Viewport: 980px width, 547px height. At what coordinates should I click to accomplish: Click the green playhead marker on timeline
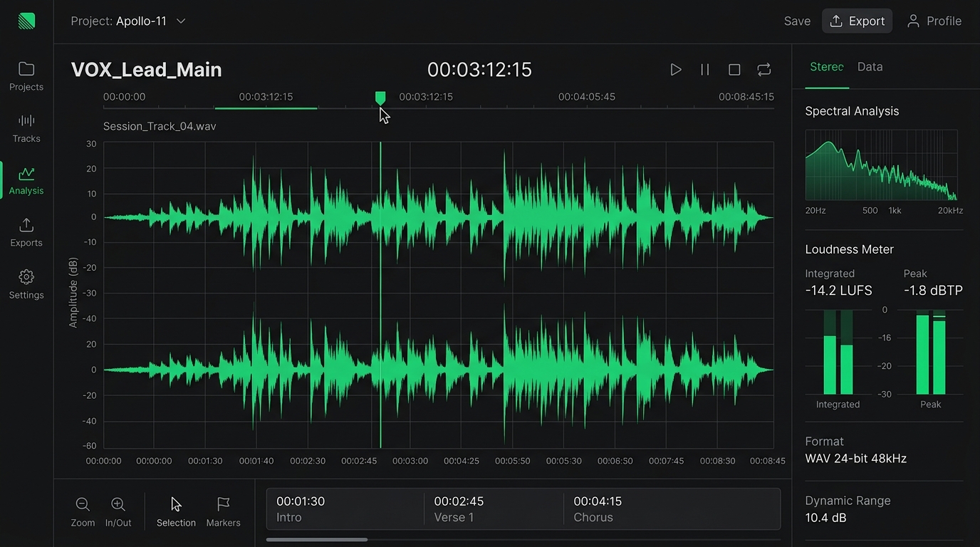tap(380, 98)
